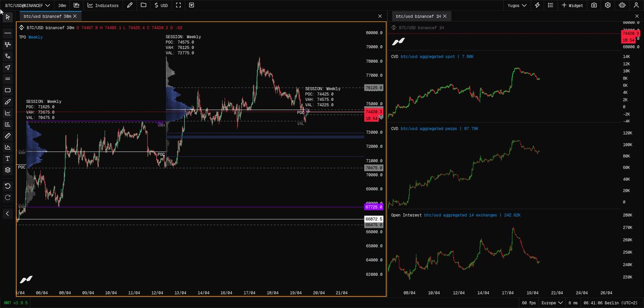The width and height of the screenshot is (644, 308).
Task: Click the BTC/USD binancef 30m chart title
Action: pyautogui.click(x=50, y=27)
